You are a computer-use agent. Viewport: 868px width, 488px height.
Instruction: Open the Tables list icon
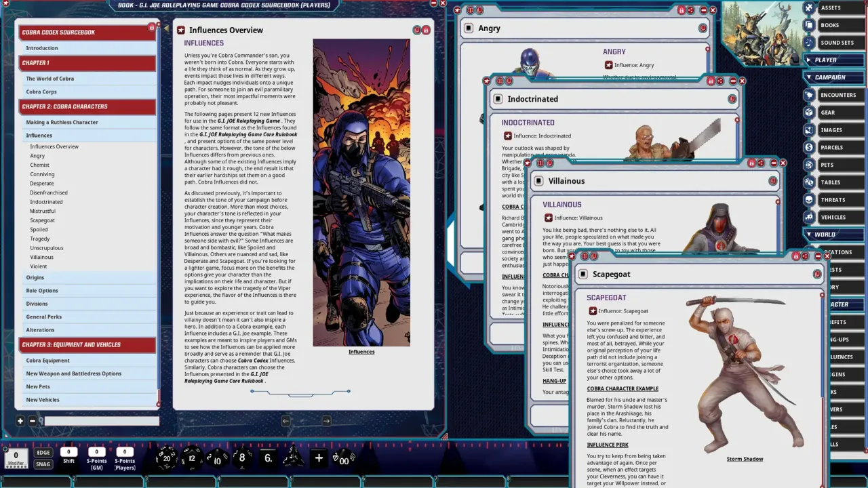[809, 182]
